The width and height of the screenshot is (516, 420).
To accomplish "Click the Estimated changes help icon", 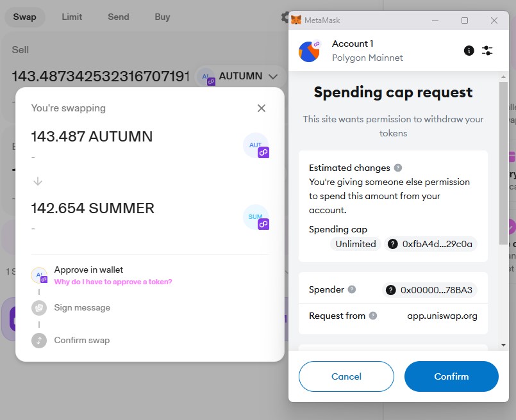I will click(398, 168).
